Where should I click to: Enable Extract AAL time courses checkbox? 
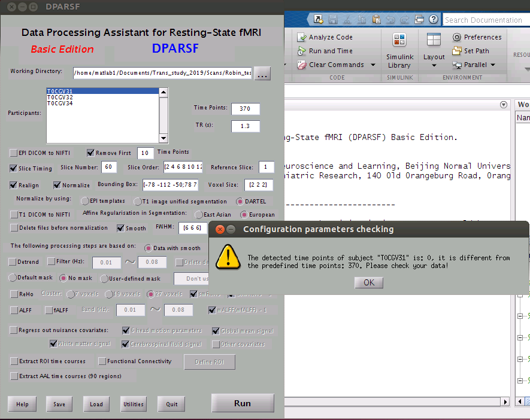[x=14, y=376]
